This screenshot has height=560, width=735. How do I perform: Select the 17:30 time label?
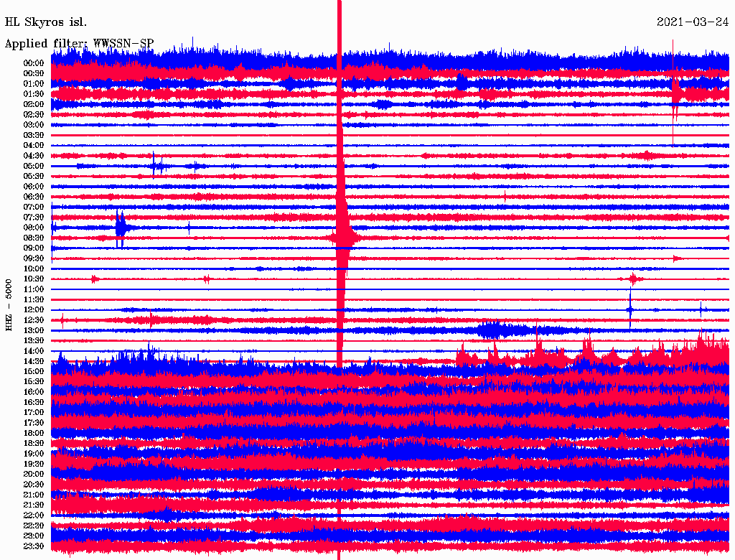click(x=34, y=423)
